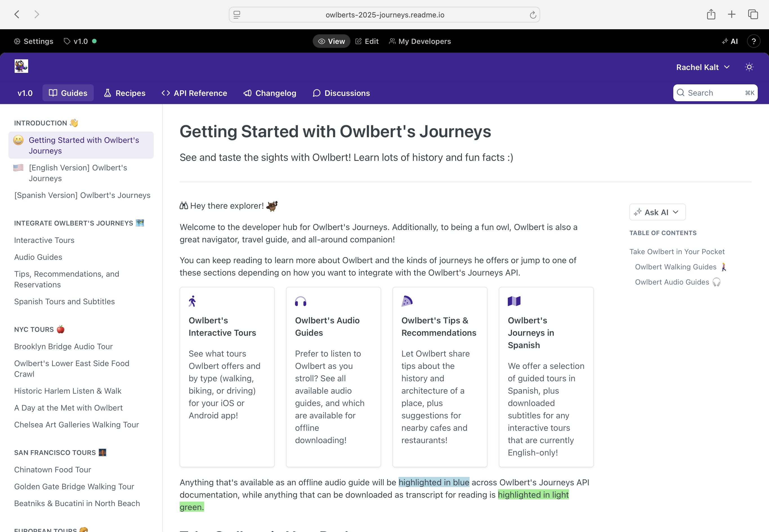Click the browser share icon
Image resolution: width=769 pixels, height=532 pixels.
pyautogui.click(x=711, y=14)
